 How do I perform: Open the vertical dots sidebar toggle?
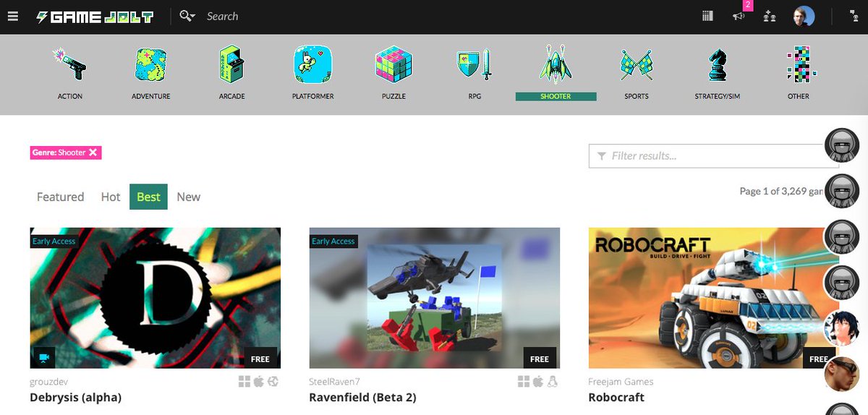853,16
